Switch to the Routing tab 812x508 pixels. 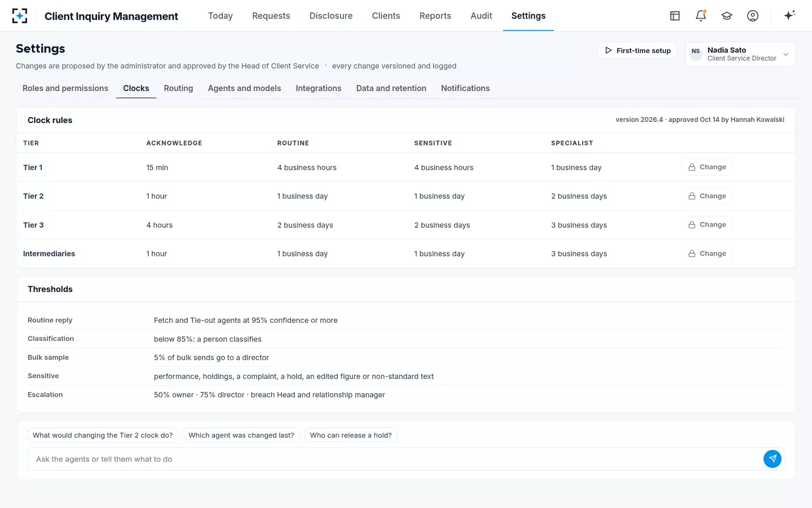pos(178,88)
